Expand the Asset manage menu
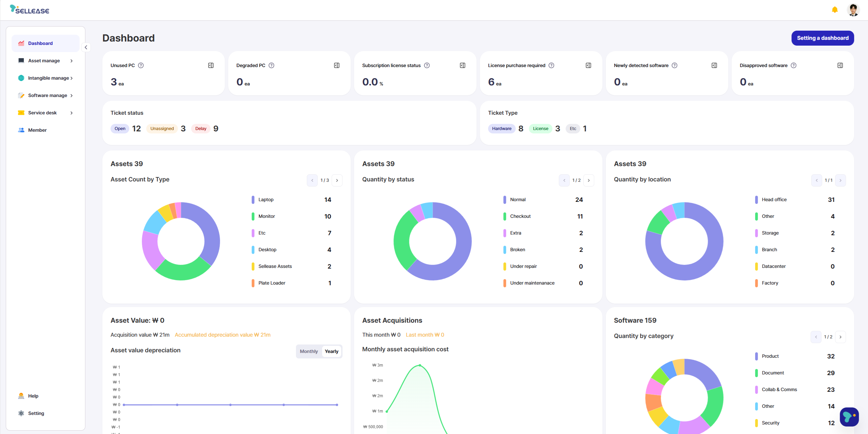Viewport: 868px width, 434px height. coord(46,61)
